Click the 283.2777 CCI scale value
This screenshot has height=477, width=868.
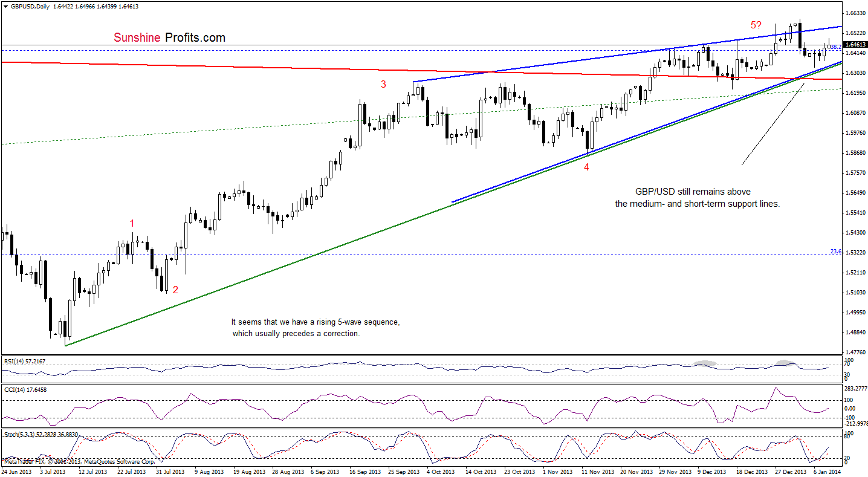(x=855, y=390)
